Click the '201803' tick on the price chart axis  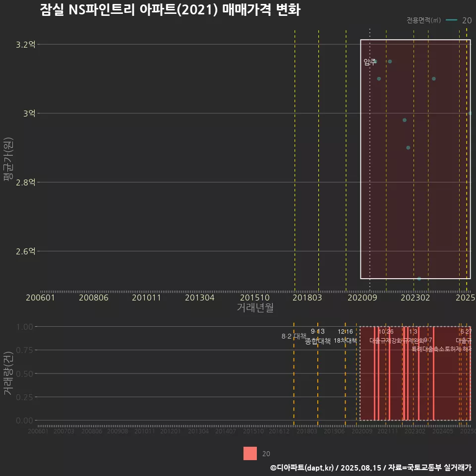pos(307,297)
